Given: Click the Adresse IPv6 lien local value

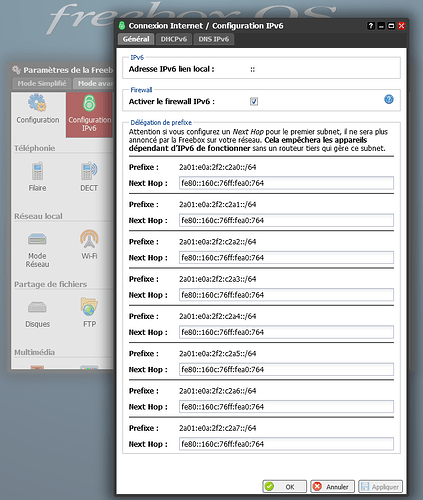Looking at the screenshot, I should [253, 69].
